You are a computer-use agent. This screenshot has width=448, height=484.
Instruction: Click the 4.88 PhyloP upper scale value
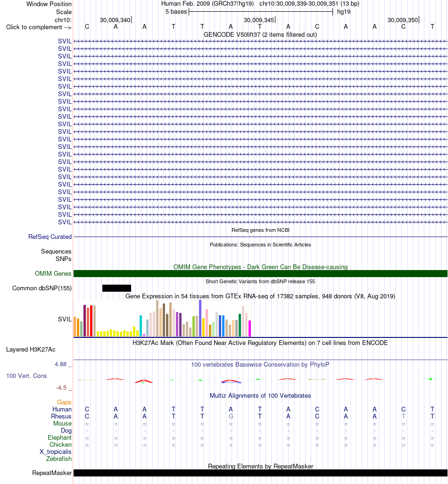pyautogui.click(x=60, y=364)
